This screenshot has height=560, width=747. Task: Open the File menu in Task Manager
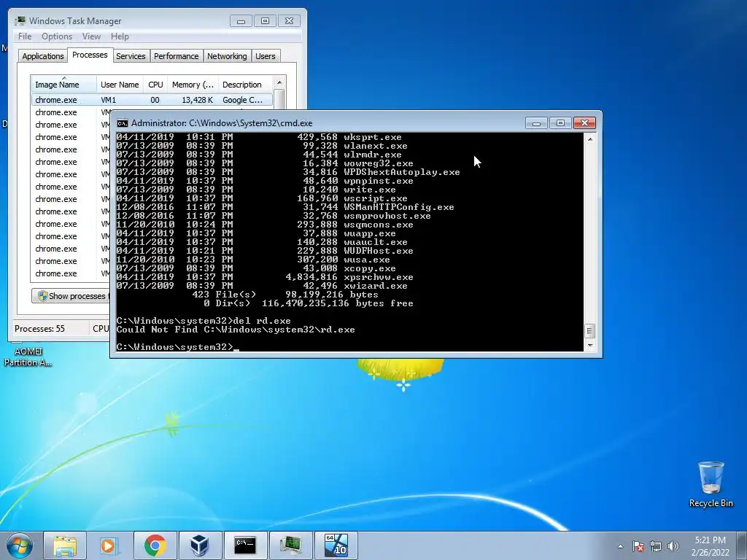click(x=25, y=36)
